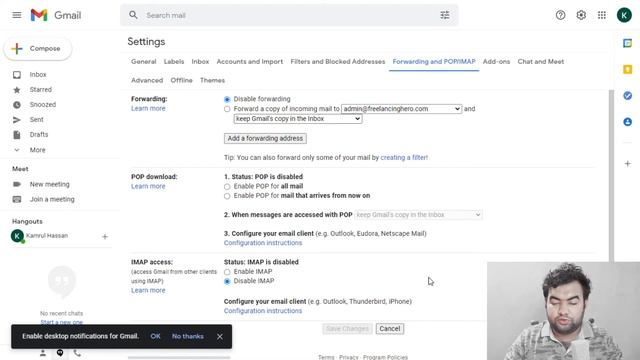Image resolution: width=640 pixels, height=360 pixels.
Task: Click Join a meeting
Action: [52, 200]
